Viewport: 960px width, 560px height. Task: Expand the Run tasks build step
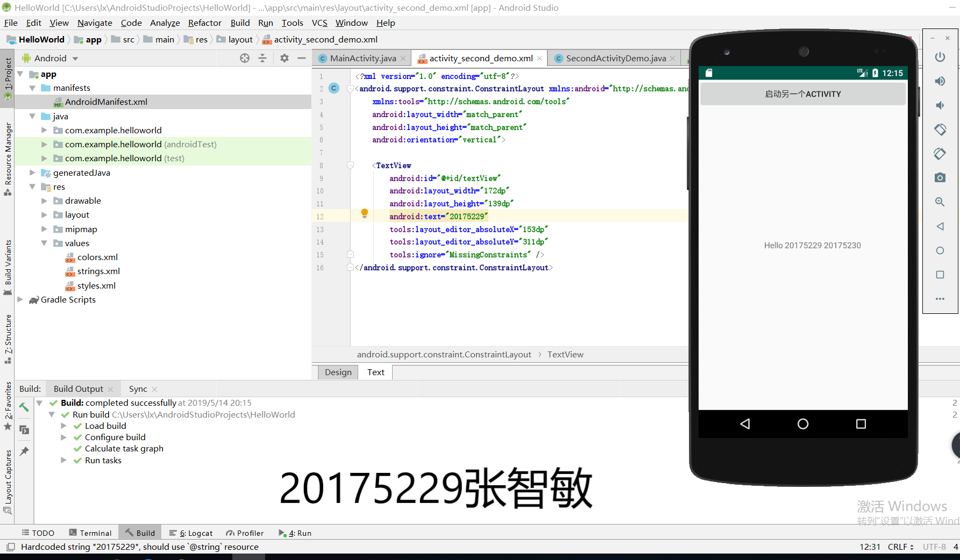(64, 460)
